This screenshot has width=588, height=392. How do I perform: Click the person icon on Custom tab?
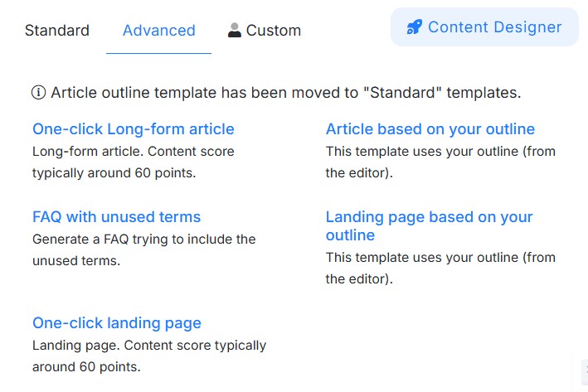[x=235, y=31]
